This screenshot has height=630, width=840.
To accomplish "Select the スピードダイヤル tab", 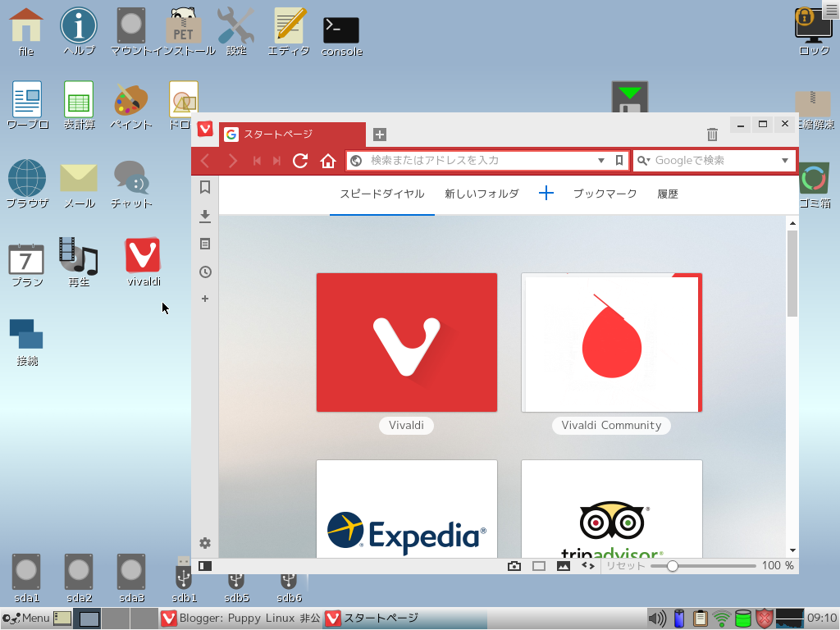I will click(382, 194).
